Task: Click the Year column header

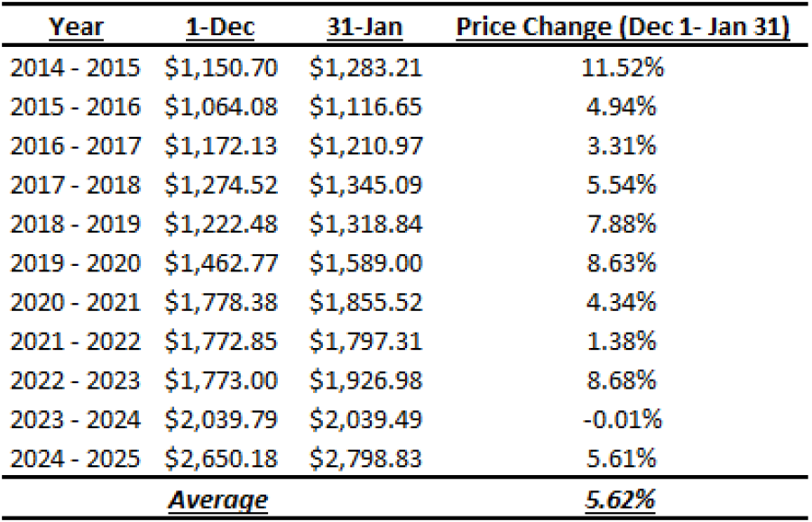Action: click(x=76, y=27)
